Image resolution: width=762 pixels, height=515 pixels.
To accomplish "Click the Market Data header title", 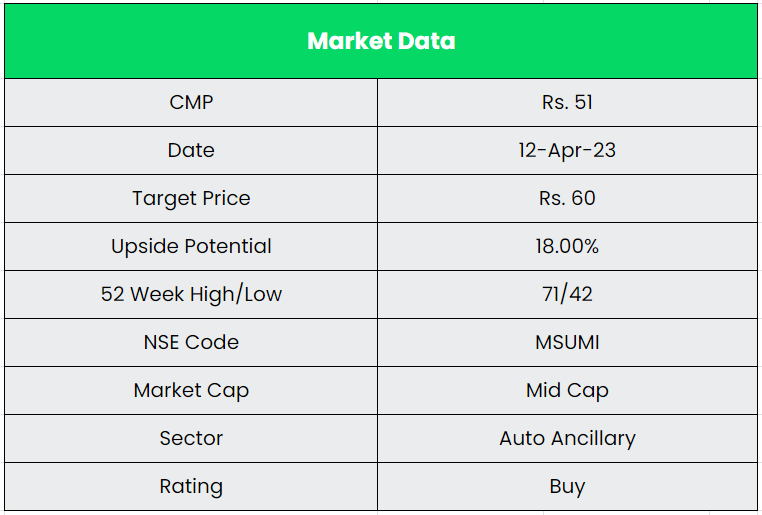I will coord(381,41).
